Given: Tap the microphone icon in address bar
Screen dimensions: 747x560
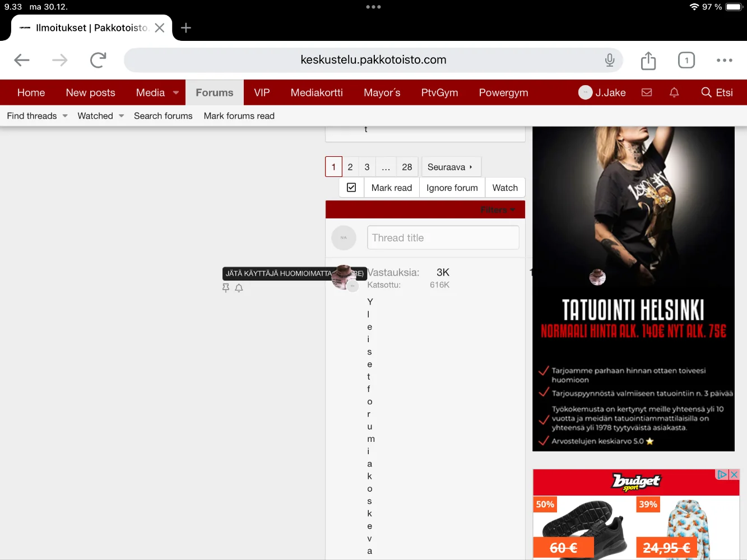Looking at the screenshot, I should click(x=610, y=60).
